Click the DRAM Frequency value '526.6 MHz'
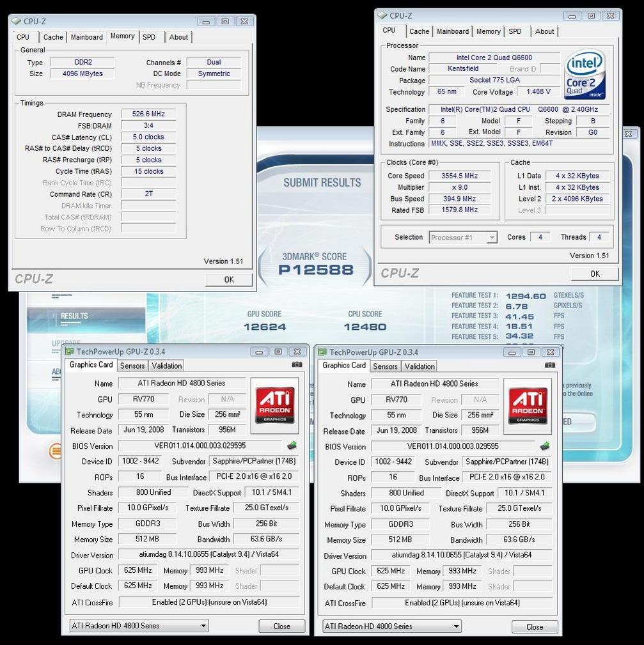Image resolution: width=644 pixels, height=645 pixels. pyautogui.click(x=148, y=114)
